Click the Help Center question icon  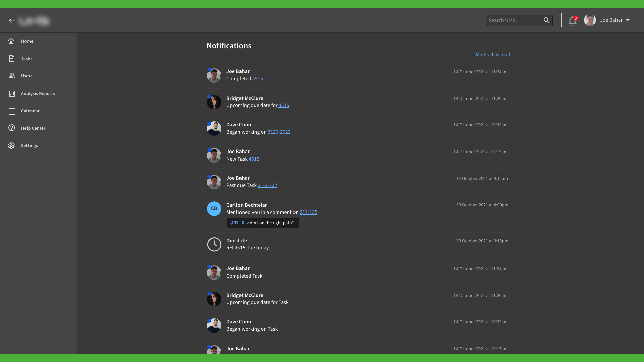click(x=12, y=128)
